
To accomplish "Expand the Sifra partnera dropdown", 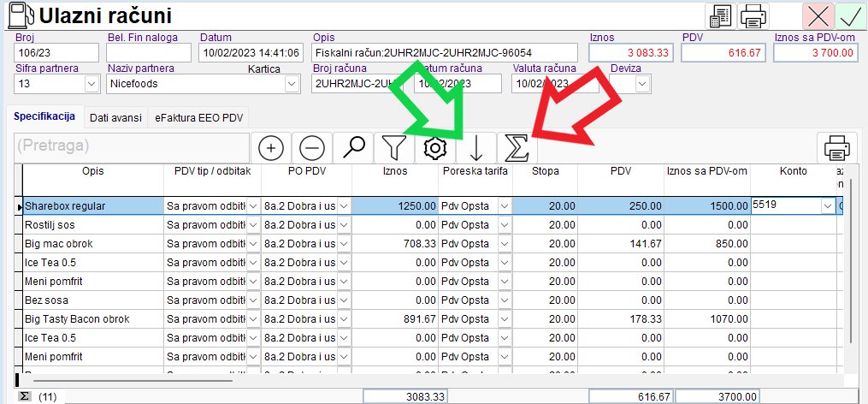I will tap(92, 85).
